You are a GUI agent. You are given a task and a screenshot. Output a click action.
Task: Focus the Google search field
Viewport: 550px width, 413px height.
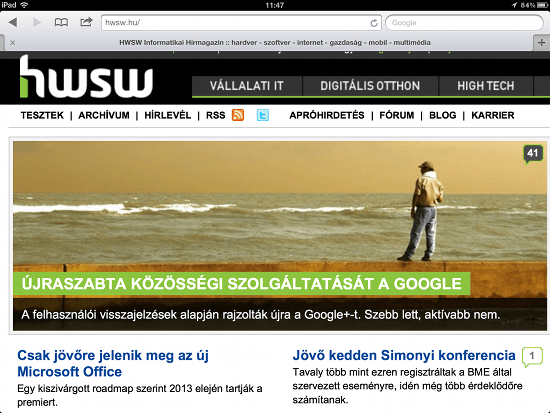click(464, 23)
